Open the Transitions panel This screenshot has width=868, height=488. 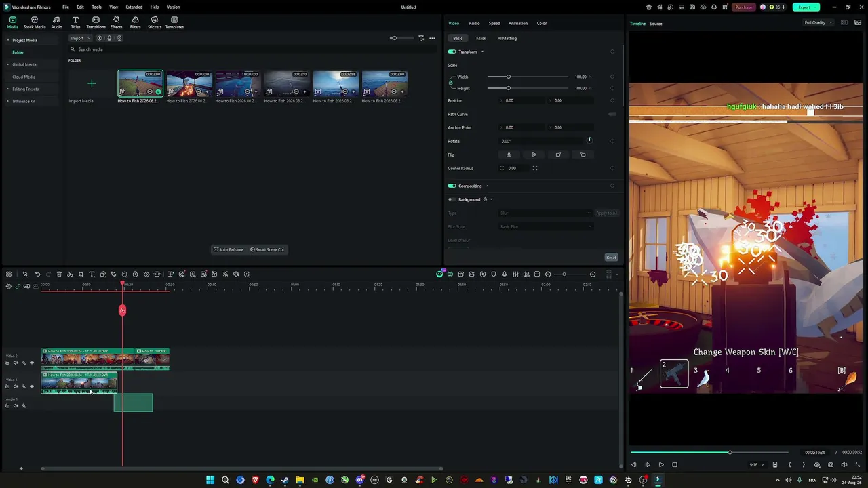click(96, 23)
